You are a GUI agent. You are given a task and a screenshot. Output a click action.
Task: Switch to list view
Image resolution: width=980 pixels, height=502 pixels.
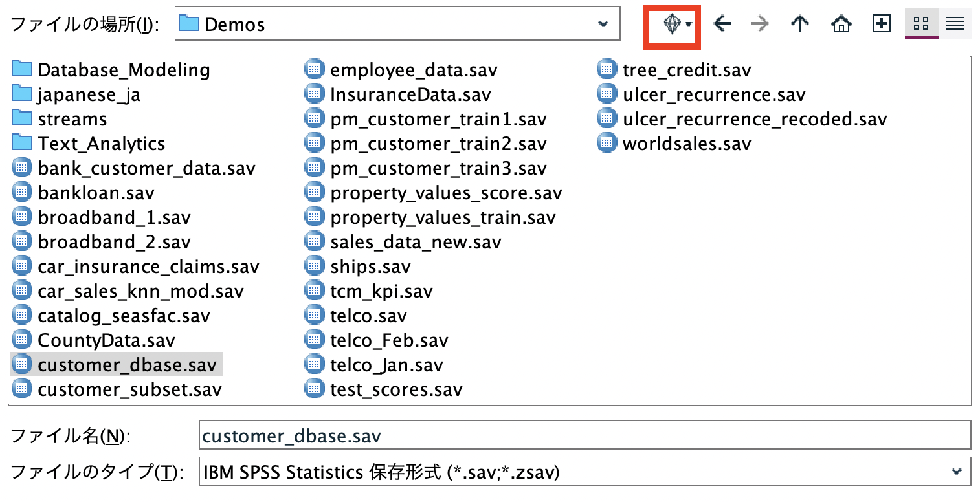pyautogui.click(x=921, y=24)
